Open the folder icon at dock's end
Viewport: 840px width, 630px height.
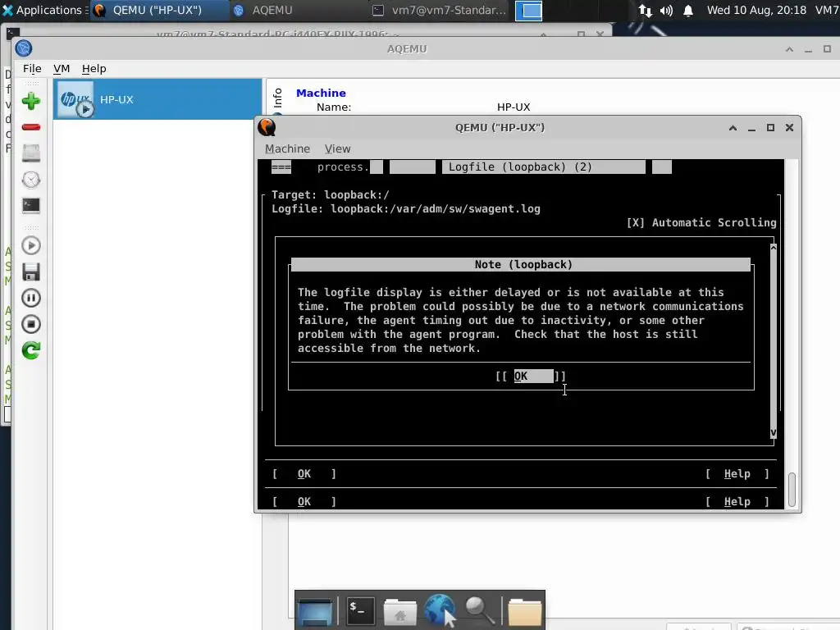pyautogui.click(x=524, y=611)
